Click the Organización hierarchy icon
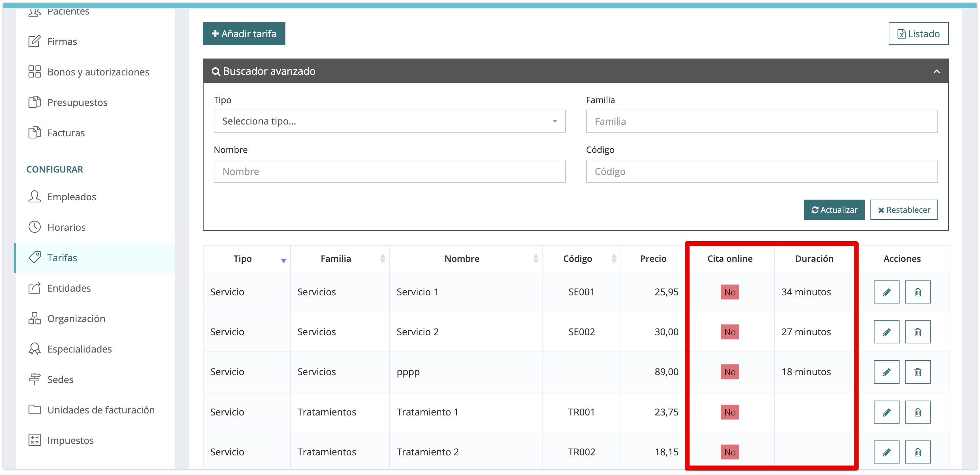980x475 pixels. point(34,318)
